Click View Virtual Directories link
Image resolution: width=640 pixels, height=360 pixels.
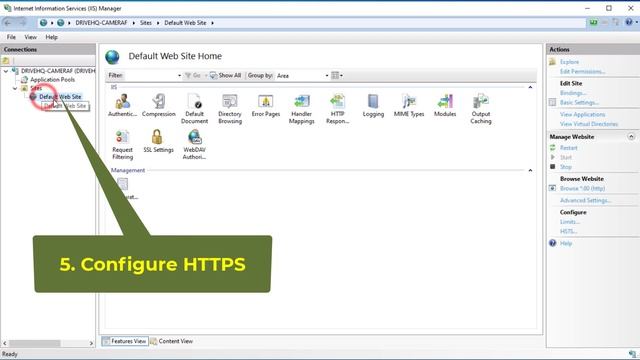coord(589,124)
